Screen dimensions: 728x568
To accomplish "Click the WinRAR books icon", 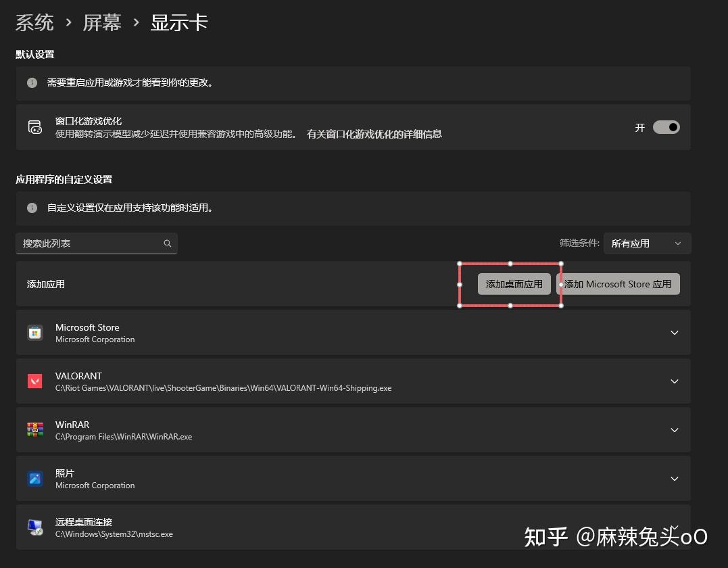I will point(35,430).
